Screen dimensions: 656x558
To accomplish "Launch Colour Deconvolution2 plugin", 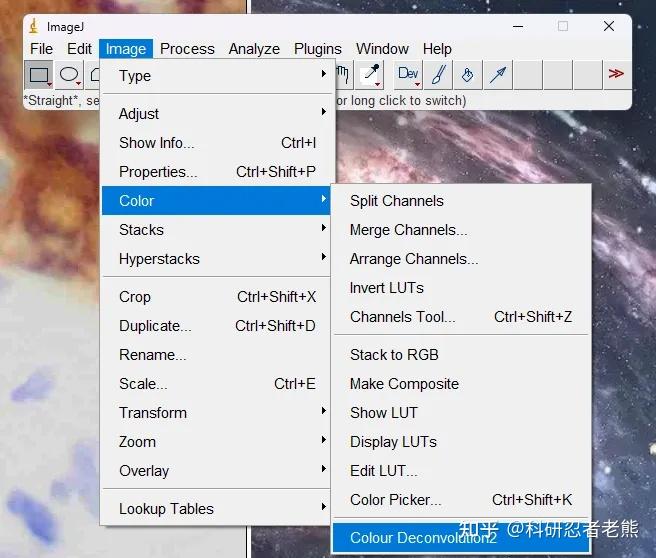I will click(x=461, y=538).
